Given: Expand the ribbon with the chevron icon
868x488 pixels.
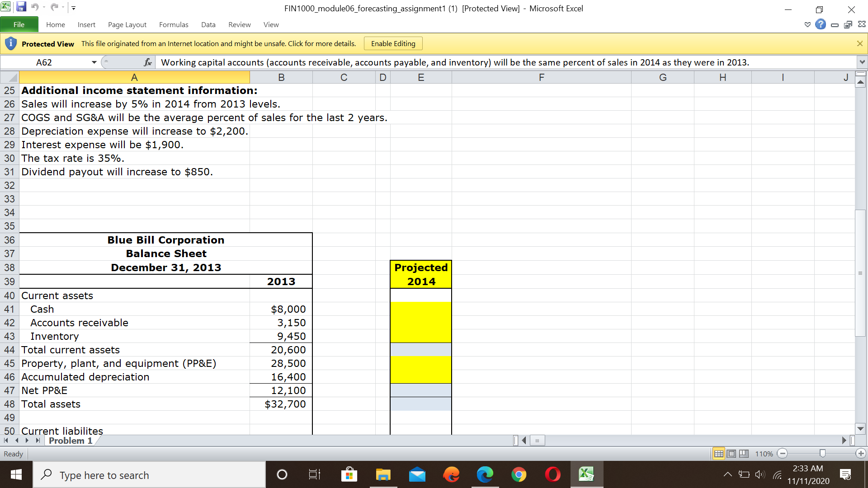Looking at the screenshot, I should coord(807,24).
